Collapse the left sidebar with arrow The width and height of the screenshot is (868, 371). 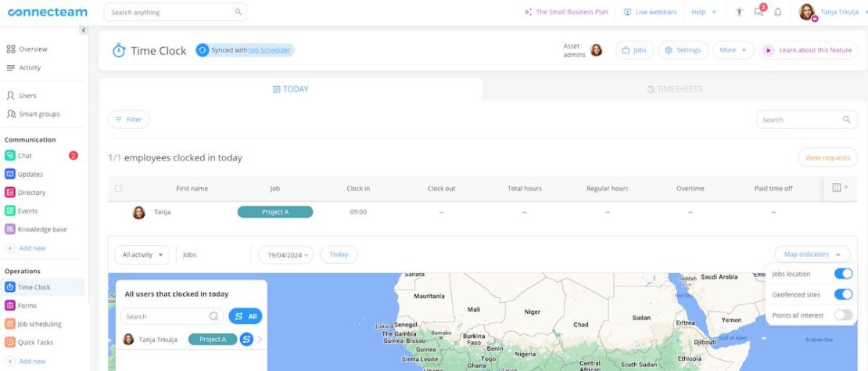click(84, 31)
